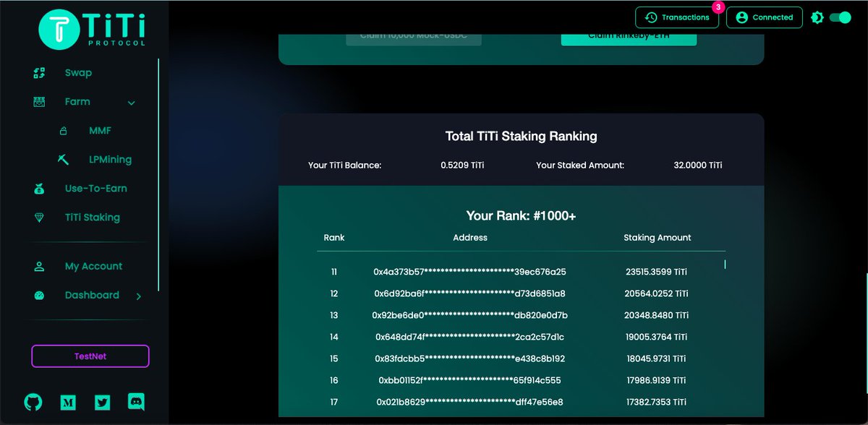Select address 0x92be6de0...db820e0d7b
Viewport: 868px width, 425px height.
pyautogui.click(x=469, y=315)
